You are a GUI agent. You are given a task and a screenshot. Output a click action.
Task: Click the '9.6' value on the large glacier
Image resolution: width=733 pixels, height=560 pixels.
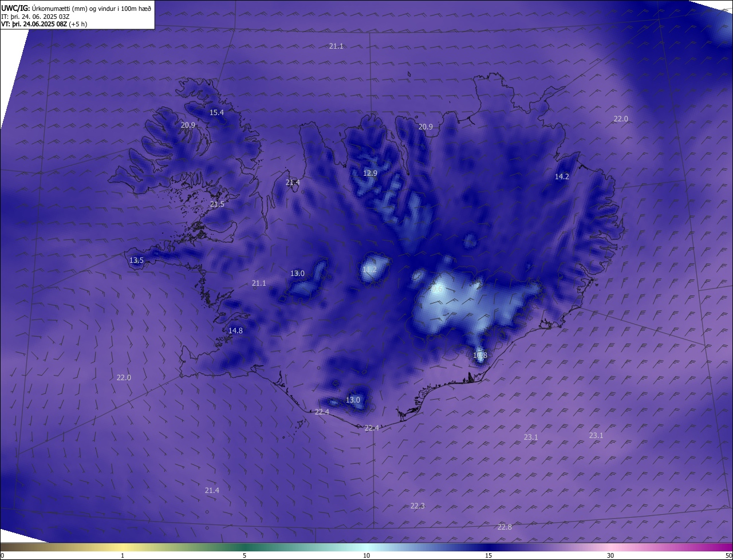click(x=436, y=289)
